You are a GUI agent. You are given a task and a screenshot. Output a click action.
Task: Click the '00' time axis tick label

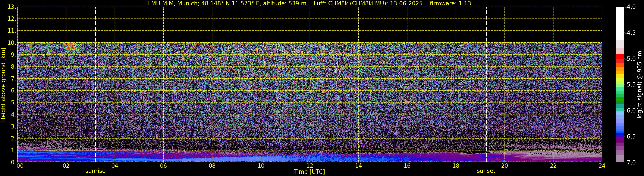tap(20, 166)
